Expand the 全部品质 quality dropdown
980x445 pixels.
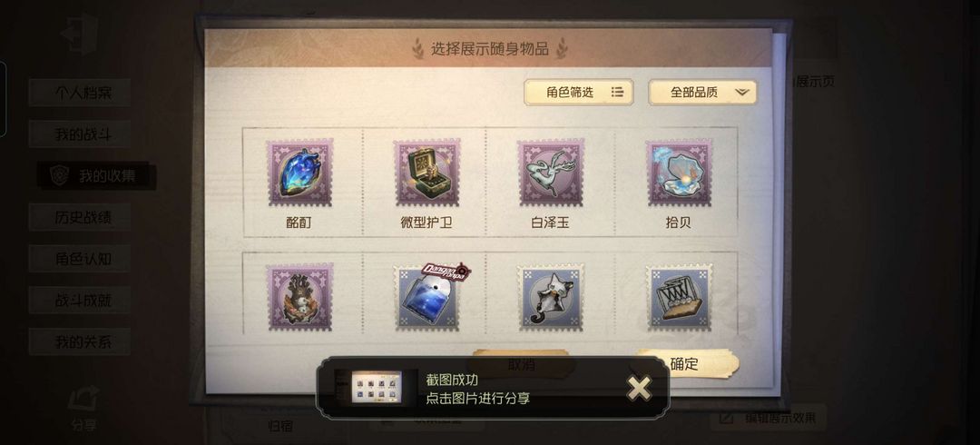point(702,92)
